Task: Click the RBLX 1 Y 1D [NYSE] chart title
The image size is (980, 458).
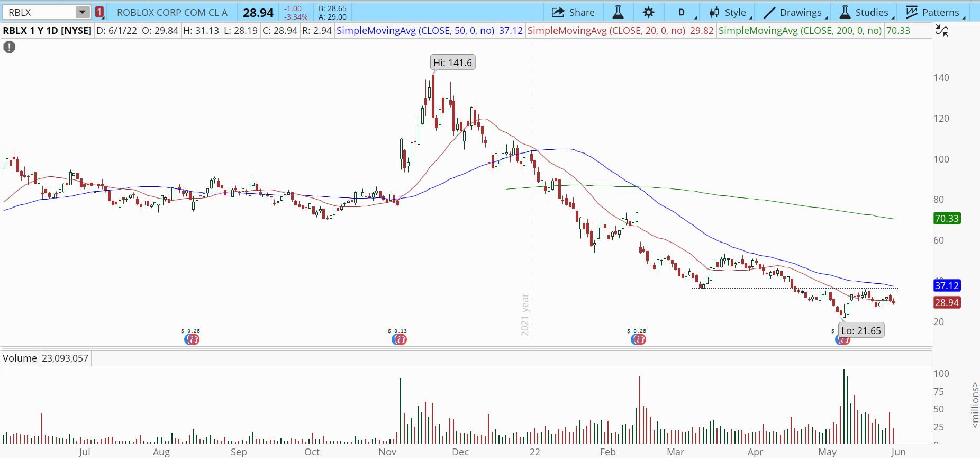Action: (x=47, y=31)
